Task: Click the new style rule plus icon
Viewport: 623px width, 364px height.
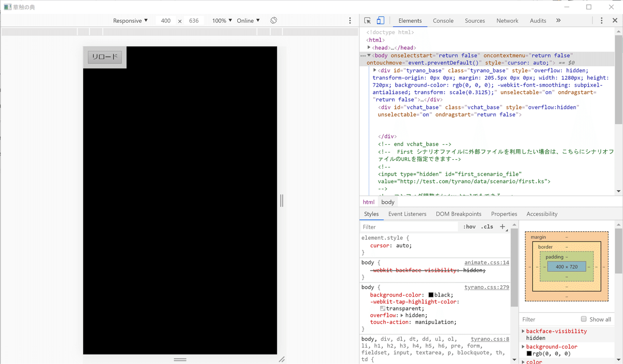Action: pyautogui.click(x=502, y=227)
